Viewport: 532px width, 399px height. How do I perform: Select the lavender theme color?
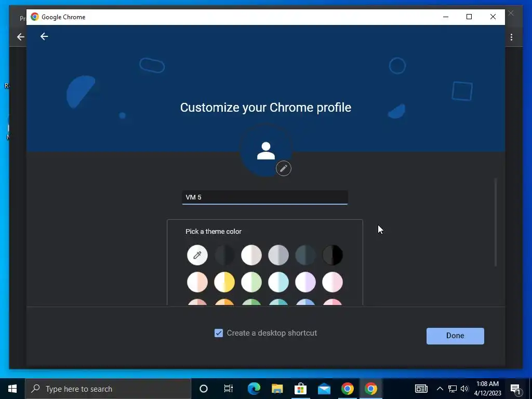(x=305, y=282)
